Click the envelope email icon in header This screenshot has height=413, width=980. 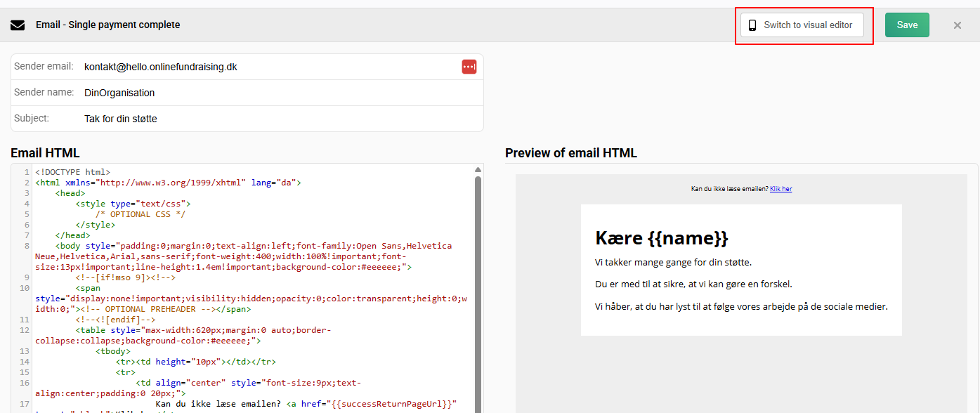click(18, 25)
